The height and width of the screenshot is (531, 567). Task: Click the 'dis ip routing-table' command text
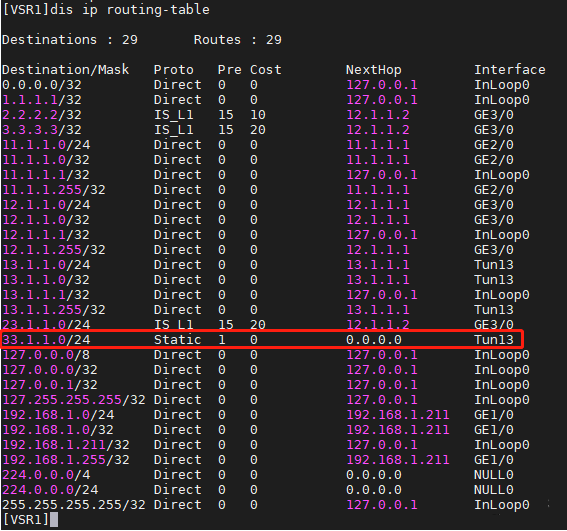click(130, 9)
